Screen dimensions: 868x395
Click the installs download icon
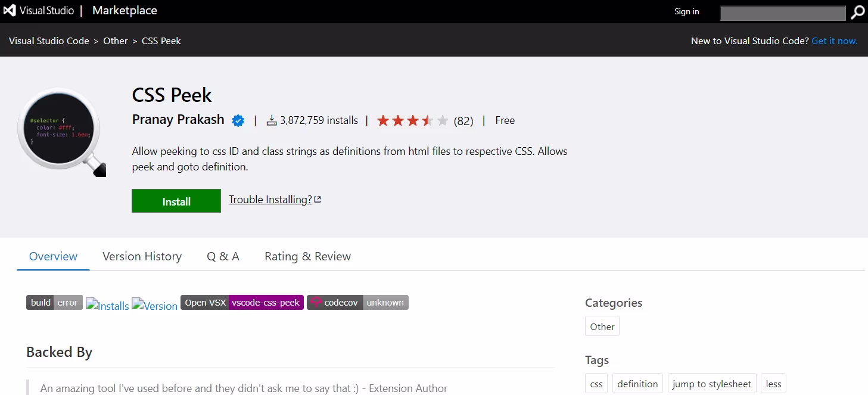pyautogui.click(x=272, y=120)
